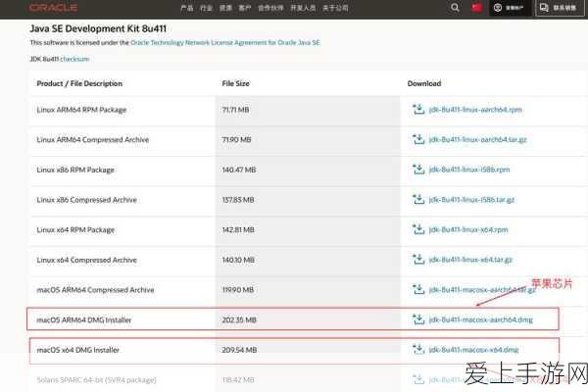Download jdk-8u411-macosx-x64.dmg link
The image size is (588, 392).
[x=473, y=350]
